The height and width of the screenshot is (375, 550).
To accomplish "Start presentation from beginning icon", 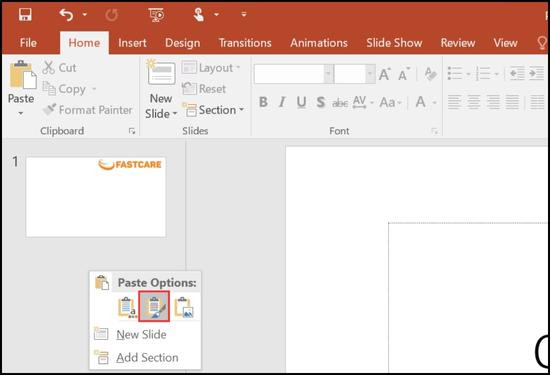I will [156, 15].
